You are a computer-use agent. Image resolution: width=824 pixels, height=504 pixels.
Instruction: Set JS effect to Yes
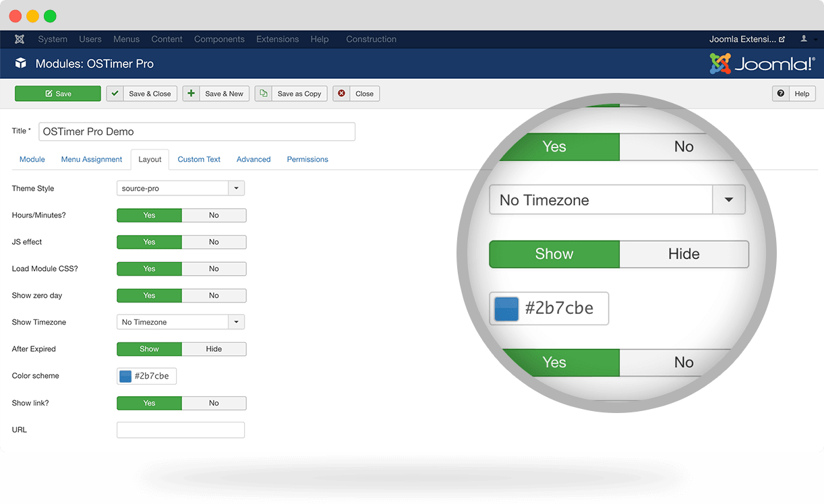pos(149,242)
